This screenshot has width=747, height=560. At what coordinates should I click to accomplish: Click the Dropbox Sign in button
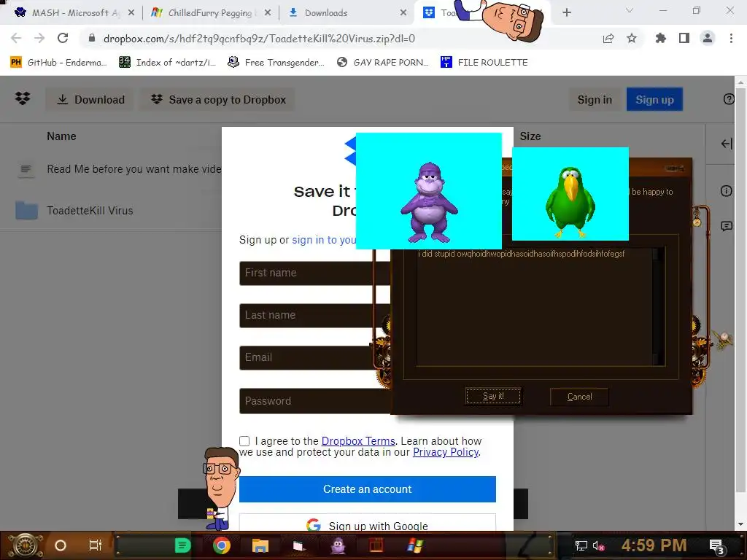595,99
